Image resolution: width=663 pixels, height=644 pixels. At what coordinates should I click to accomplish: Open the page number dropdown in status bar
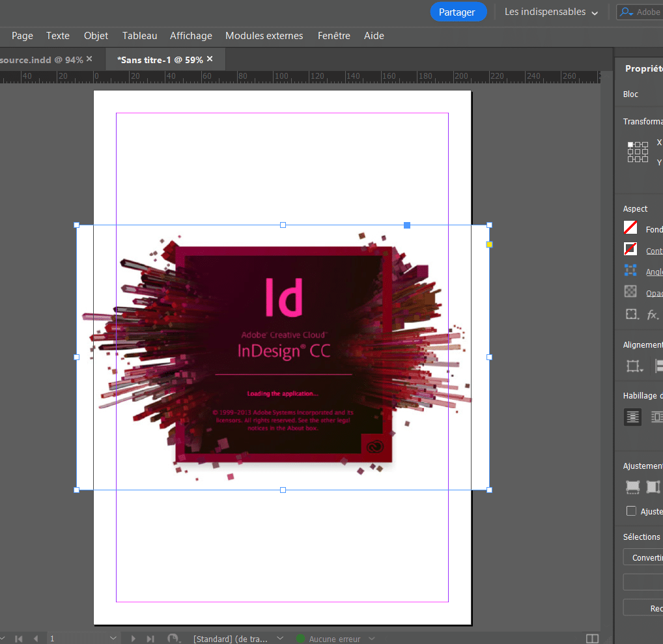point(113,638)
